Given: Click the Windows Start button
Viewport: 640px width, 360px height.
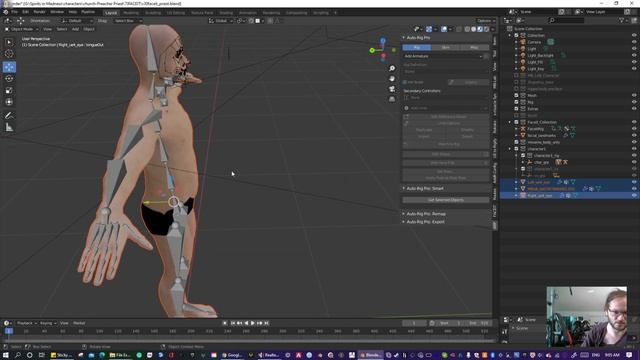Looking at the screenshot, I should click(x=6, y=355).
